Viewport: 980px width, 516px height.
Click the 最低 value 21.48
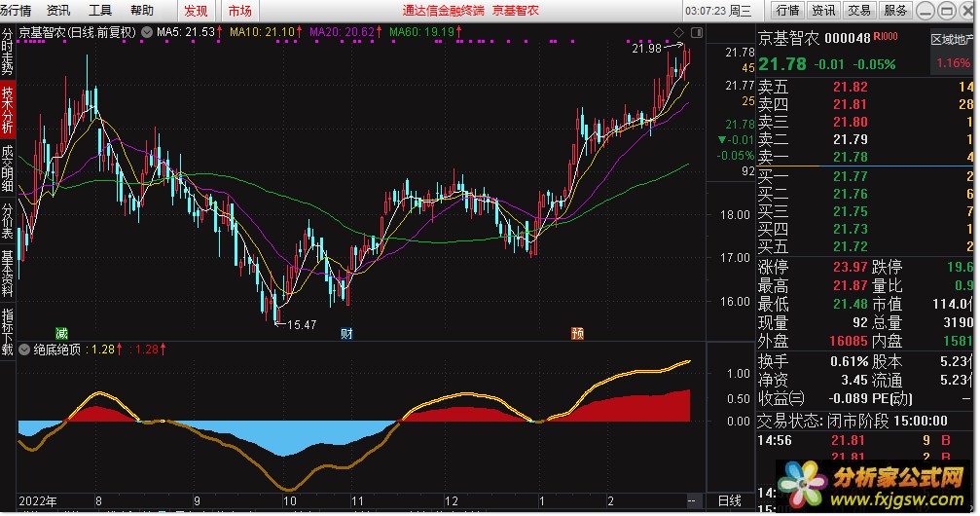(x=850, y=304)
